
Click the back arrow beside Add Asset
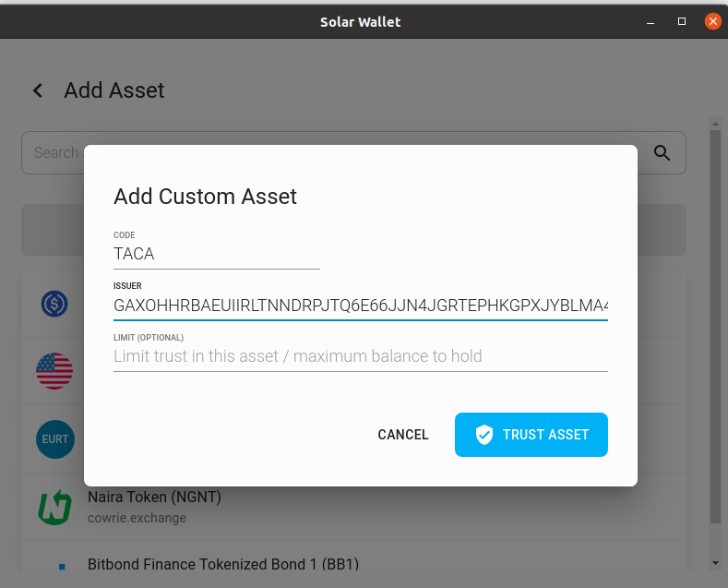pyautogui.click(x=38, y=90)
